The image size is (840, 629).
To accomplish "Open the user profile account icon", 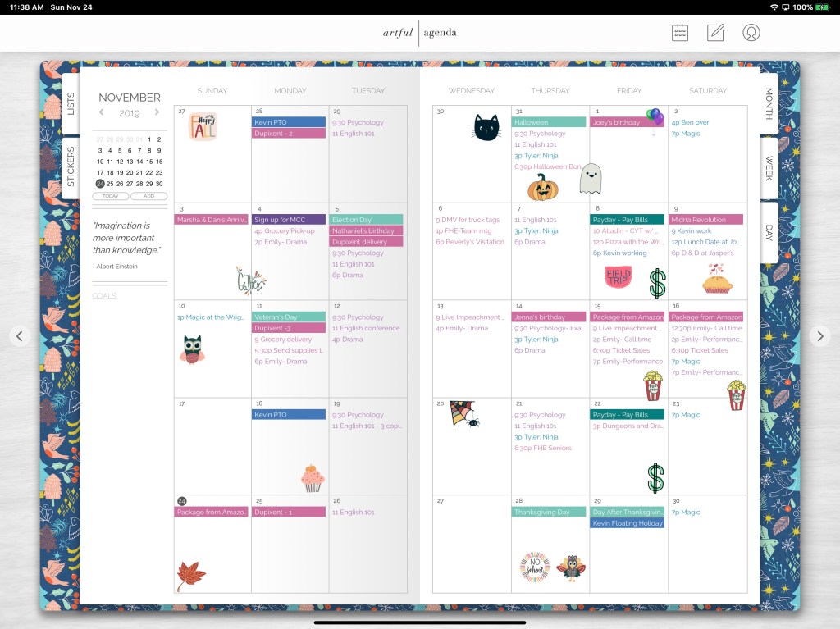I will coord(751,32).
